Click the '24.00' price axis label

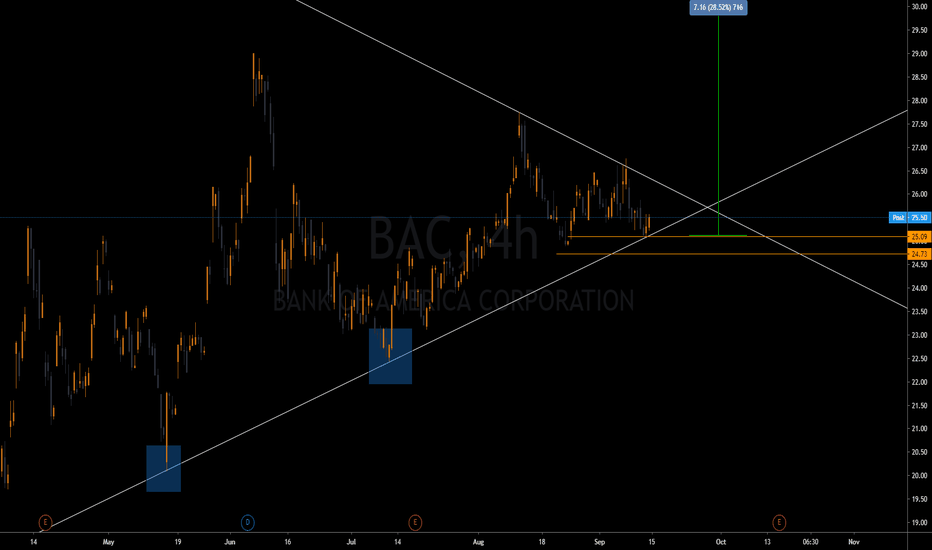point(920,288)
